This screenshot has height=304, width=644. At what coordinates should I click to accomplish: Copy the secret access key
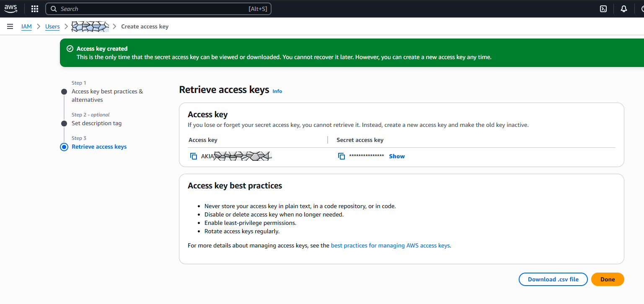tap(341, 156)
